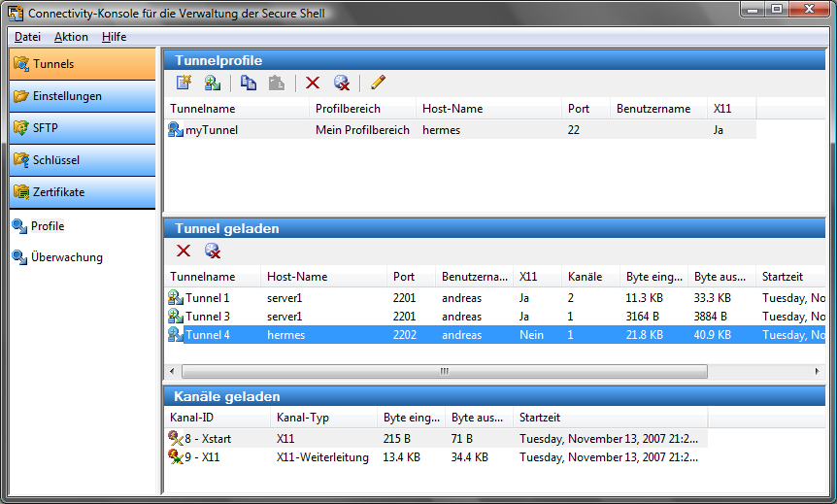The height and width of the screenshot is (504, 837).
Task: Sort channels by Kanal-ID column header
Action: pos(218,418)
